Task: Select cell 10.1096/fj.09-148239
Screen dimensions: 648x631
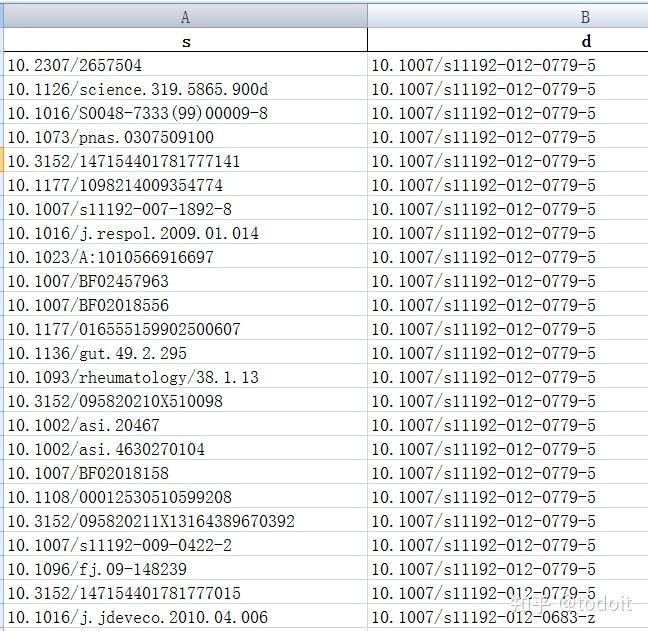Action: coord(185,567)
